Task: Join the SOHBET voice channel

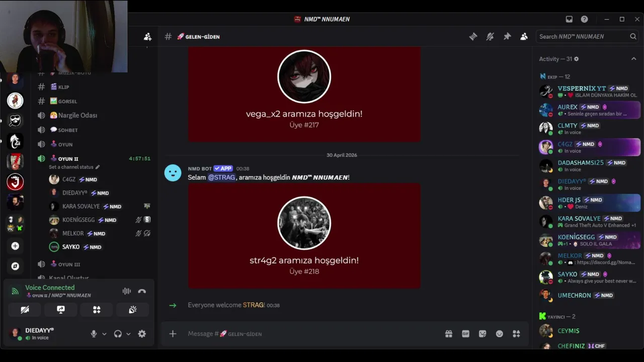Action: coord(94,130)
